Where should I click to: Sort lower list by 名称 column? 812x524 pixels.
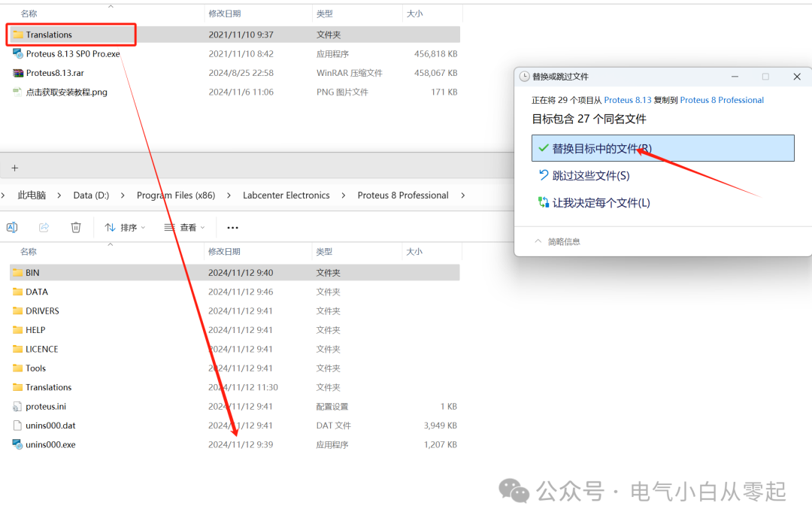[x=29, y=252]
